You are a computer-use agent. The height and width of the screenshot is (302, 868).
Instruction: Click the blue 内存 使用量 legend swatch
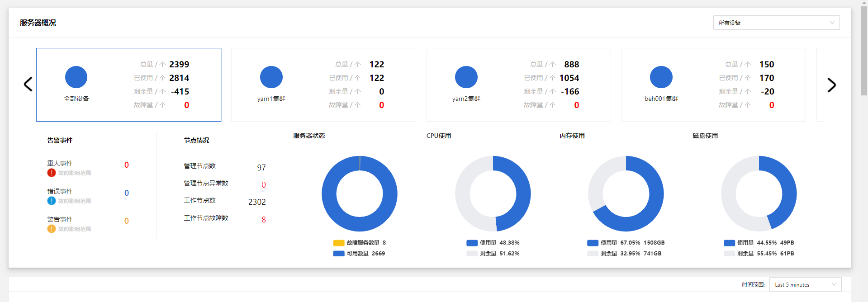click(x=593, y=243)
